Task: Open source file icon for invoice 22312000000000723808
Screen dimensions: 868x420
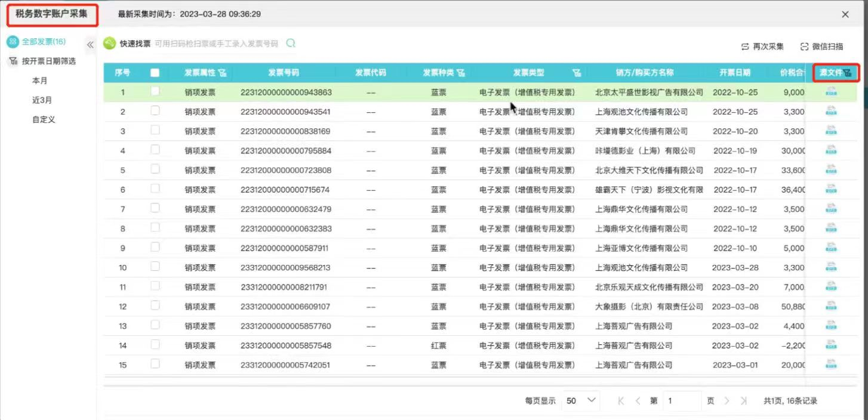Action: 831,170
